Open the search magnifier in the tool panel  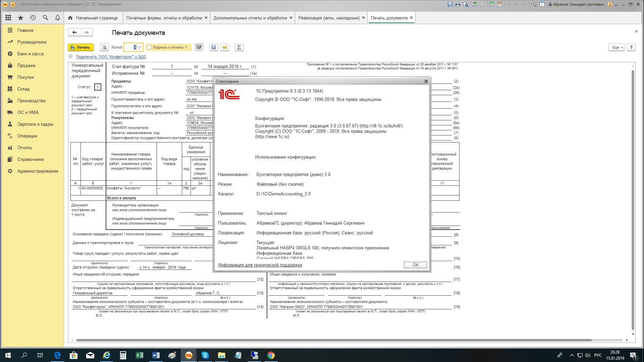point(45,18)
